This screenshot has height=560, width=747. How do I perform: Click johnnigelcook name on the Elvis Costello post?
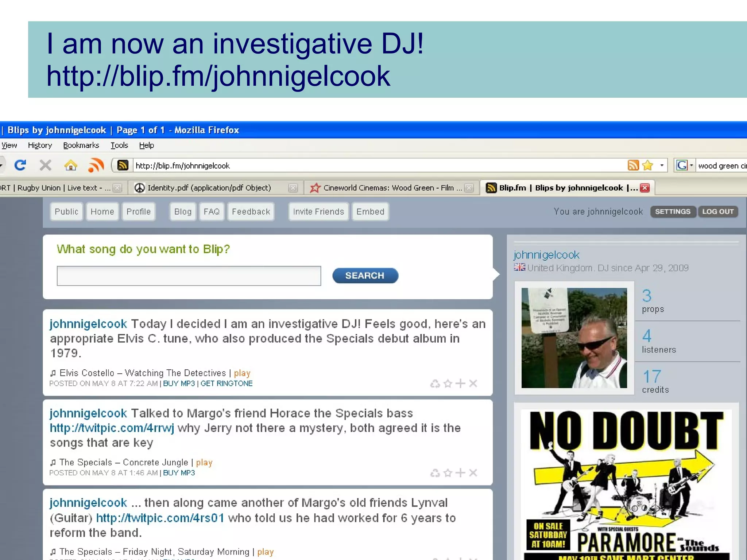(x=88, y=324)
